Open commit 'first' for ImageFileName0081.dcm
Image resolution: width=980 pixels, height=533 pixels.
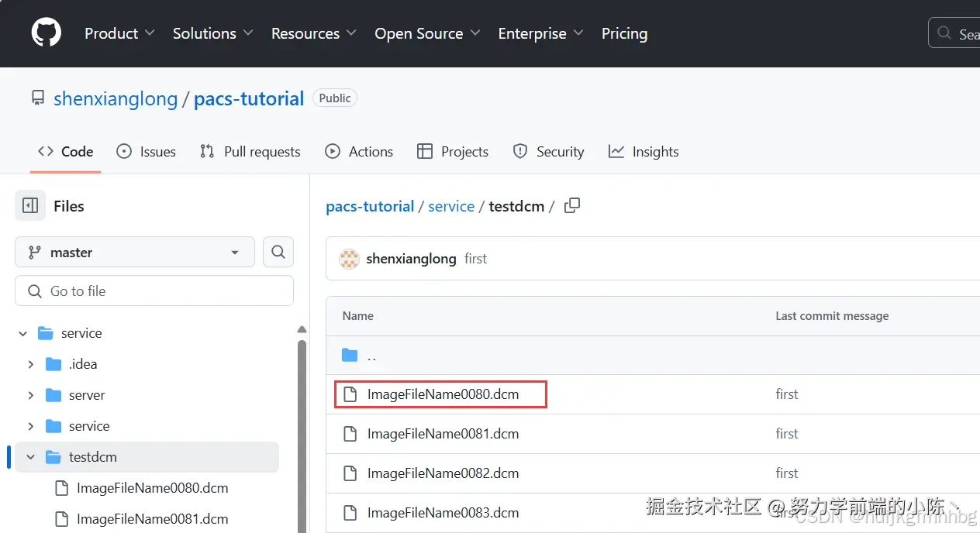tap(787, 434)
